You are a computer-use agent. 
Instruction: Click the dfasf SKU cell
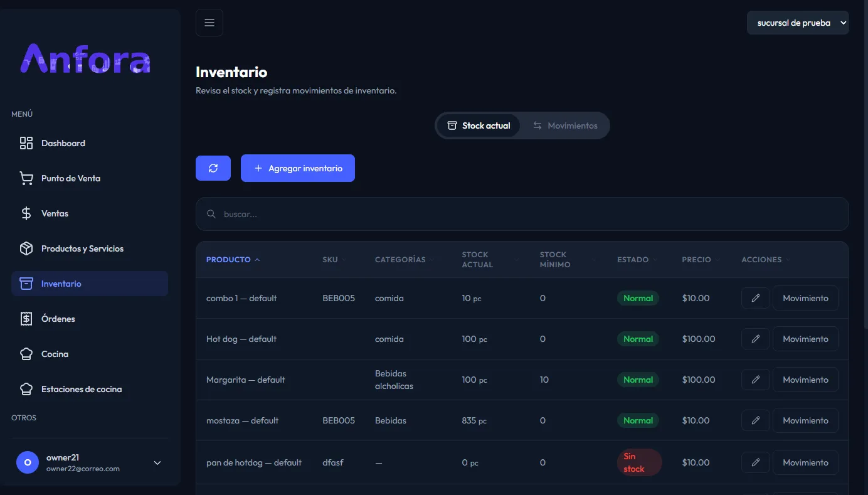[x=333, y=462]
